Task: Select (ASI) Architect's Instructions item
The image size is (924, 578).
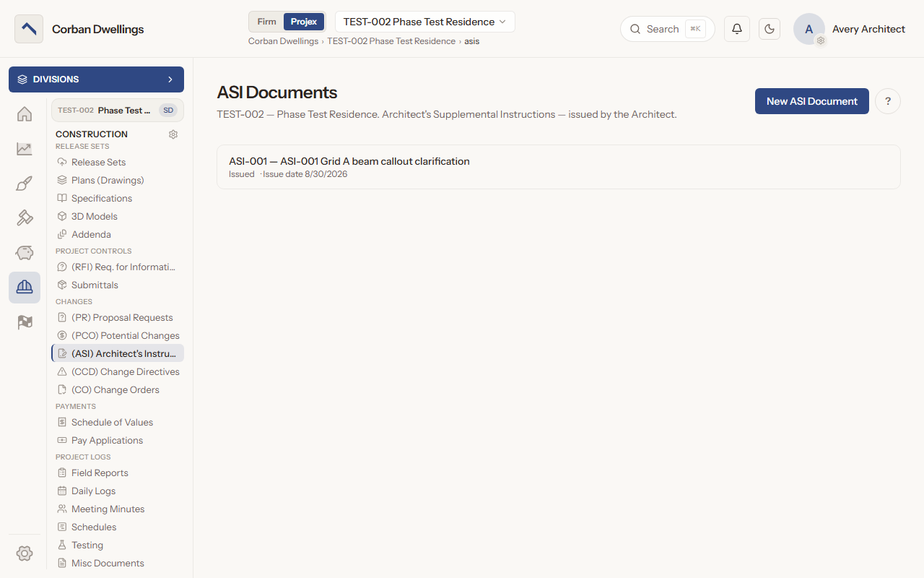Action: coord(118,354)
